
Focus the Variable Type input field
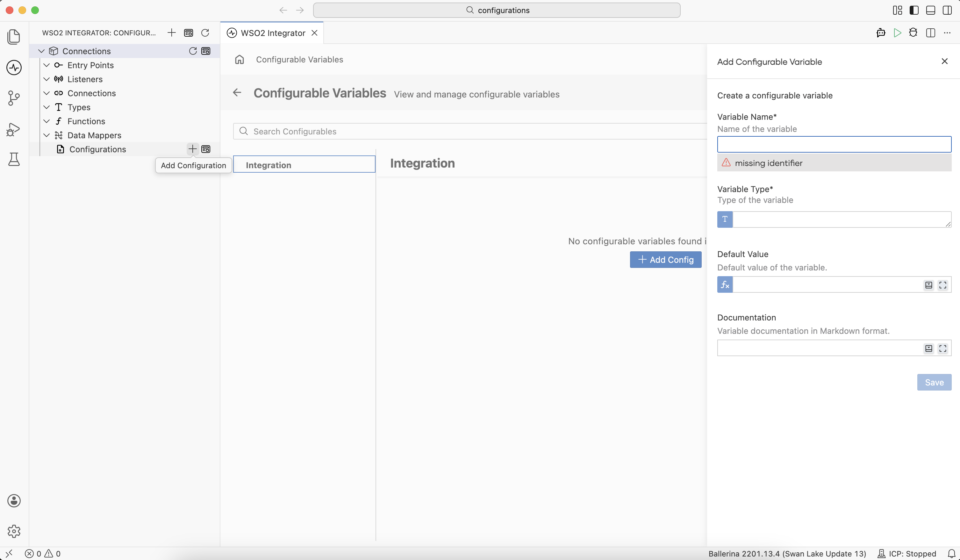842,219
